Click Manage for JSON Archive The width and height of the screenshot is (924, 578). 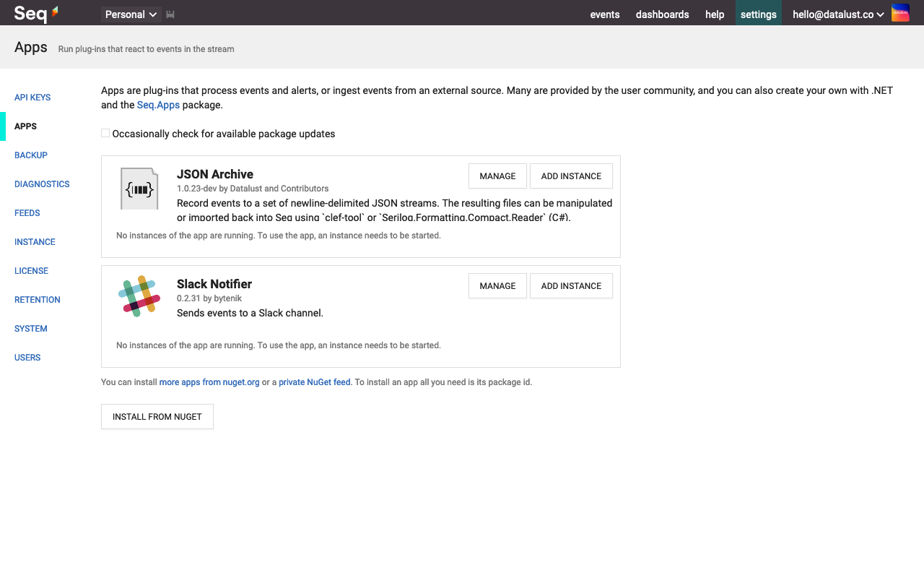pyautogui.click(x=497, y=176)
